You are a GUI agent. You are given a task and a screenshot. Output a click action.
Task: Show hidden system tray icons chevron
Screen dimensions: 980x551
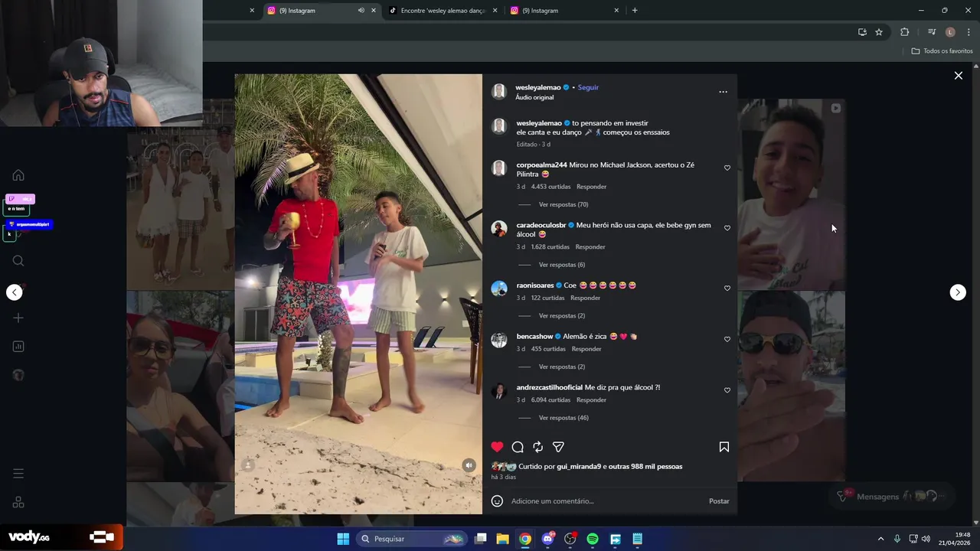pos(880,539)
